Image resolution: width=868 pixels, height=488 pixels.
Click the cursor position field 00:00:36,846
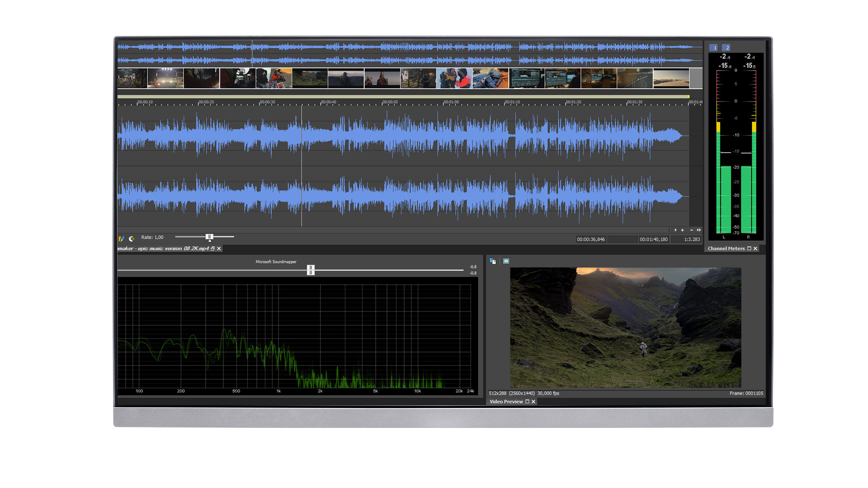coord(590,239)
